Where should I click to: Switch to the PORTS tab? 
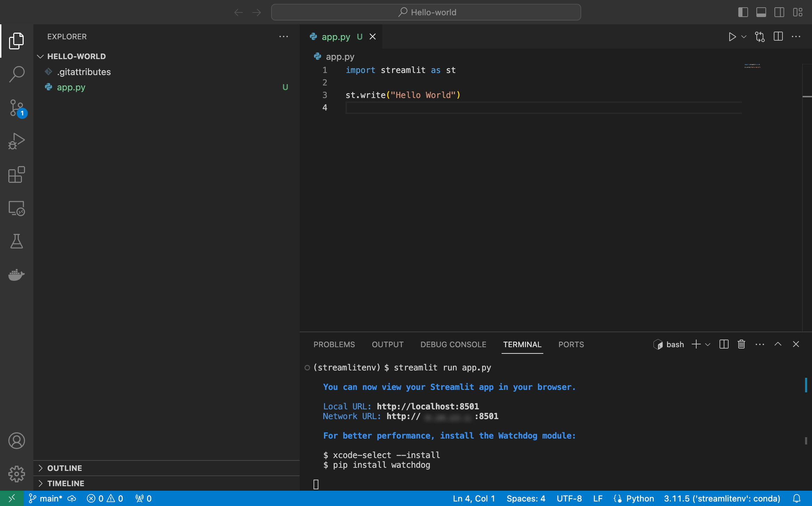(571, 344)
